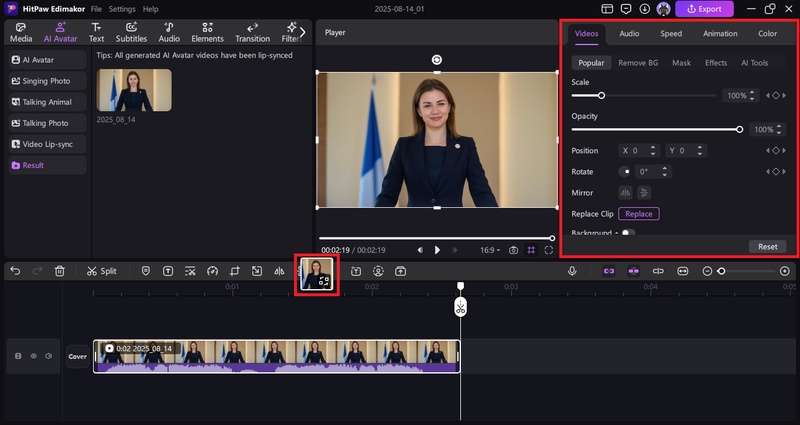The image size is (800, 425).
Task: Toggle the purple track link icon
Action: click(x=609, y=271)
